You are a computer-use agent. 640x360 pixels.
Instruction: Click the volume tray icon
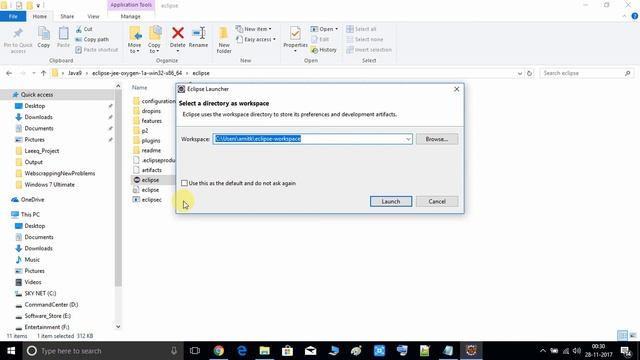coord(577,351)
